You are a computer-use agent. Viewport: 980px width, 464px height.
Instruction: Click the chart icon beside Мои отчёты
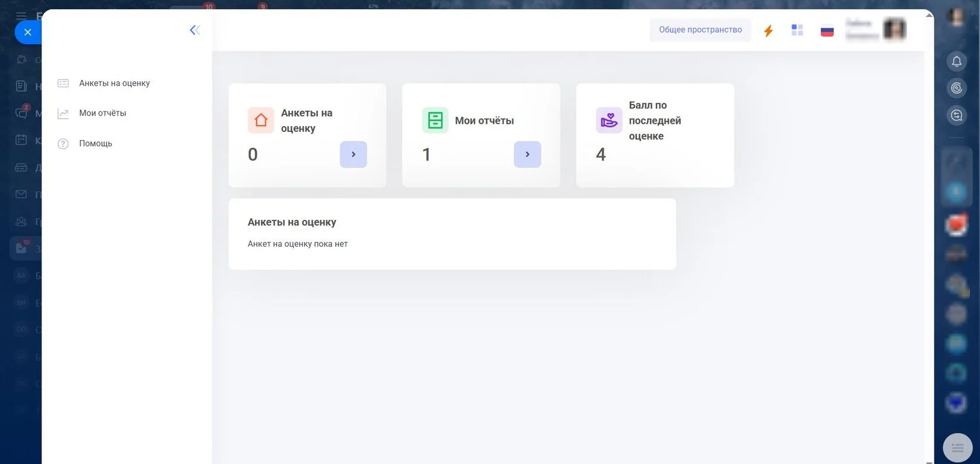click(x=63, y=114)
